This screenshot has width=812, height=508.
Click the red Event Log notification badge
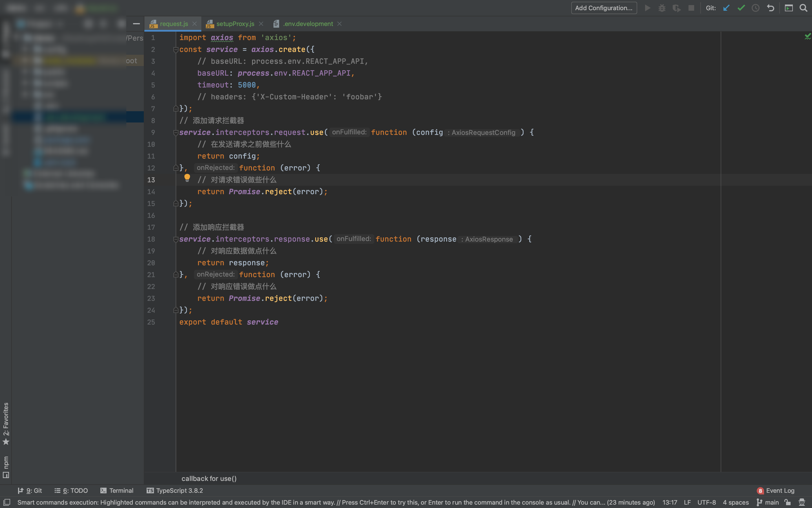[760, 491]
